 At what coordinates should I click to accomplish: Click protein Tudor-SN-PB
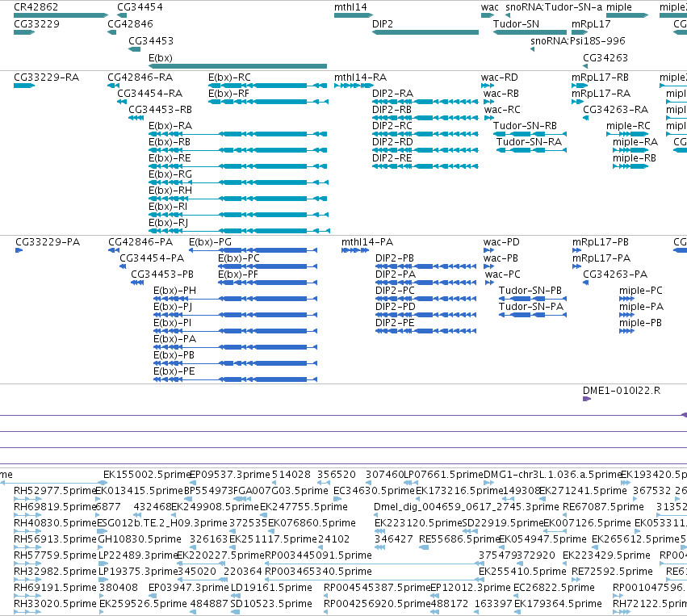[533, 299]
